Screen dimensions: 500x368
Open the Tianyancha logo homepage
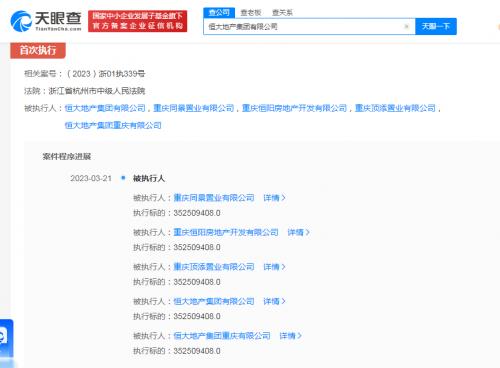[x=46, y=21]
